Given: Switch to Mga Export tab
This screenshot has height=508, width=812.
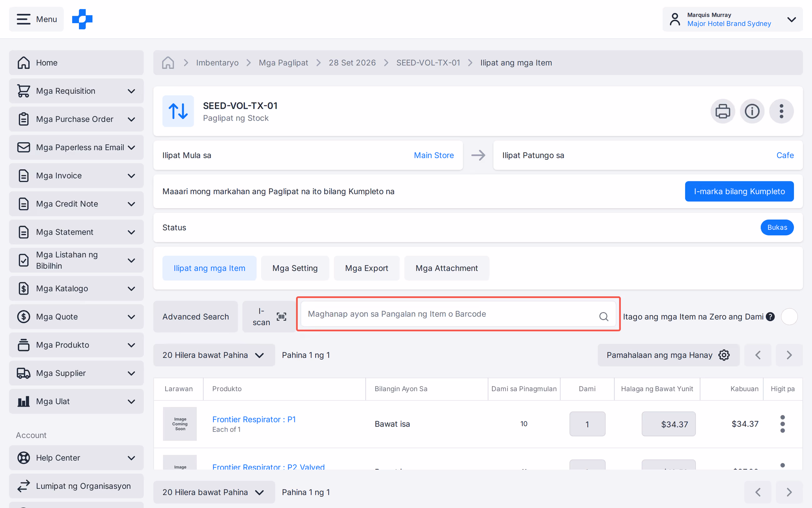Looking at the screenshot, I should click(x=366, y=268).
